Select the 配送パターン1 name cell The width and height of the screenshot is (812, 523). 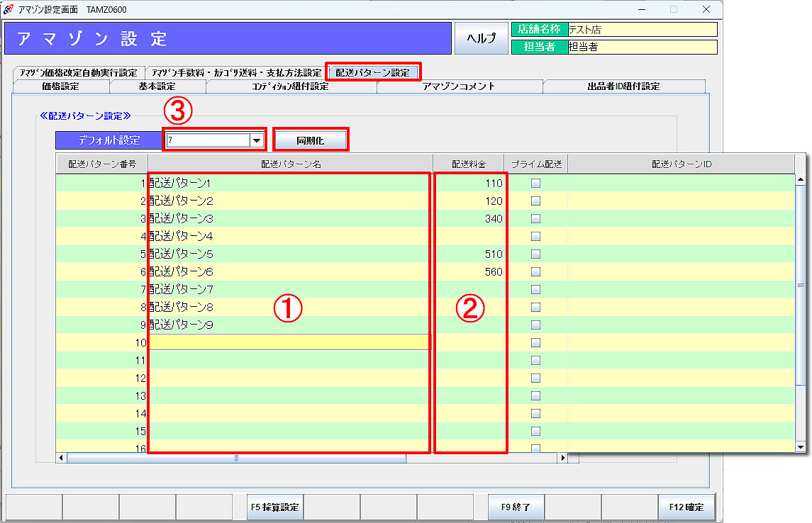click(290, 183)
